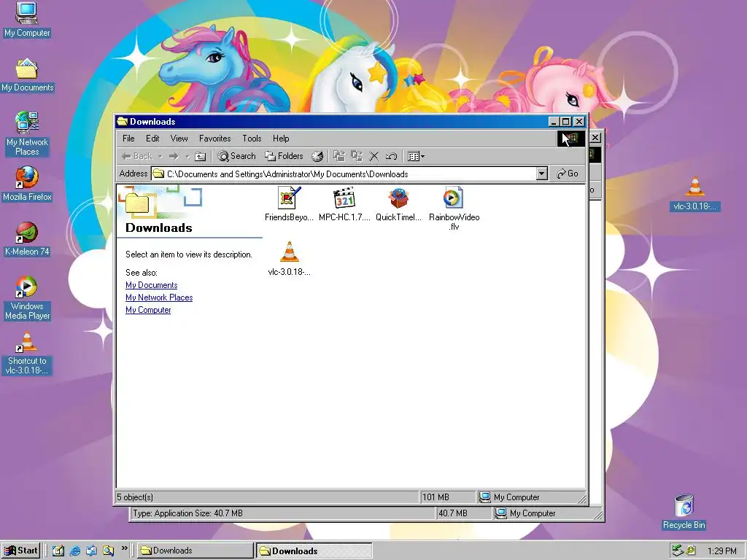Follow the My Network Places link
747x560 pixels.
[159, 297]
